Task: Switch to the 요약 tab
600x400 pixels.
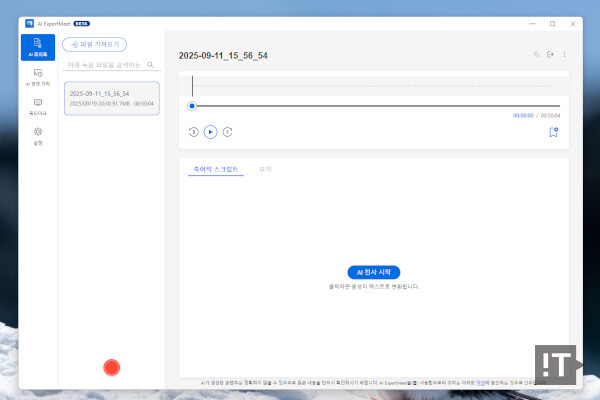Action: pyautogui.click(x=265, y=170)
